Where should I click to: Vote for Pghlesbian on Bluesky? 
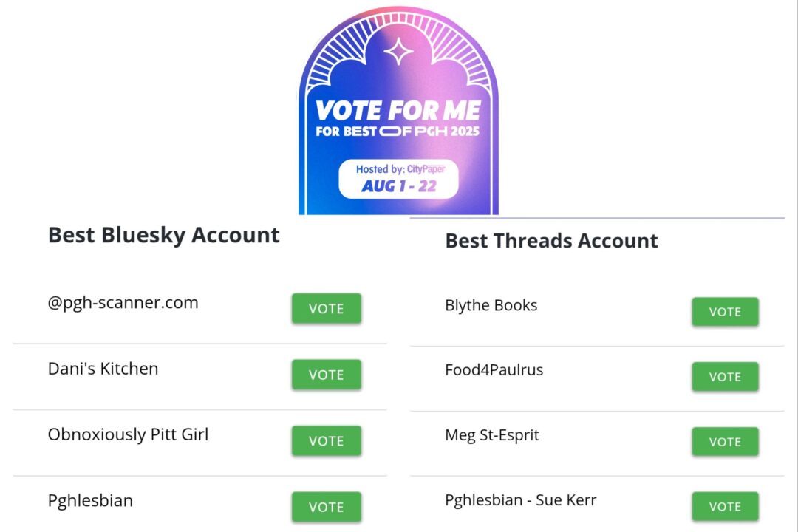(x=326, y=507)
